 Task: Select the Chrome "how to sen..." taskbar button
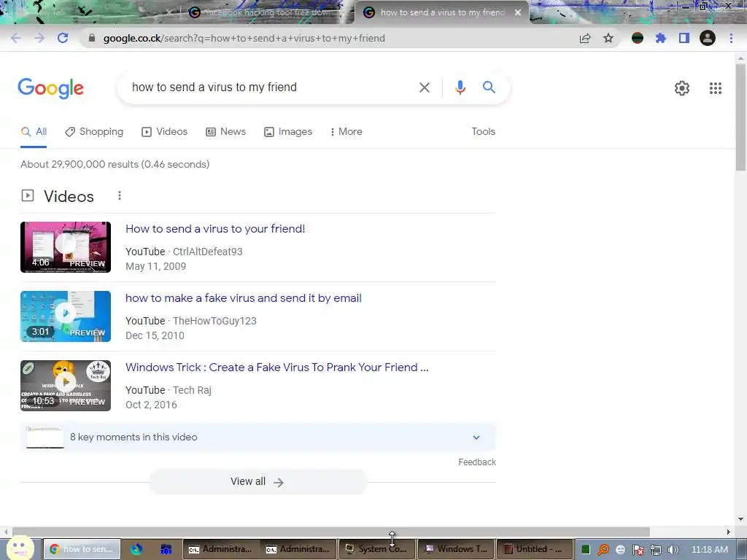[x=82, y=549]
